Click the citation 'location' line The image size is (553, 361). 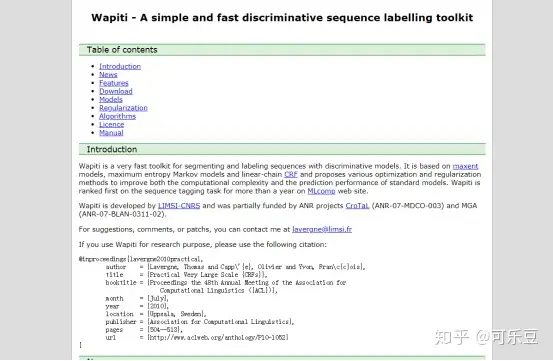[156, 314]
